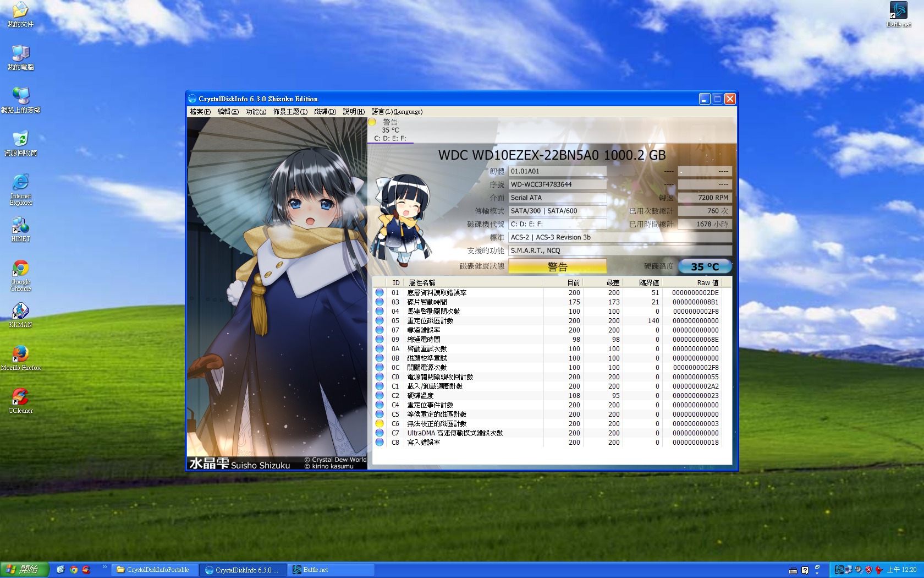Click the yellow 警告 health status button

click(x=557, y=266)
